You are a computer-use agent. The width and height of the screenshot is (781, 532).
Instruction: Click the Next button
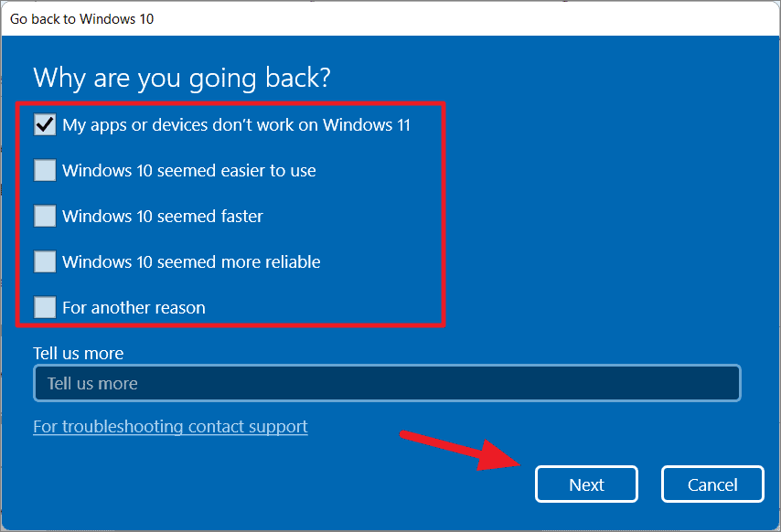click(586, 484)
